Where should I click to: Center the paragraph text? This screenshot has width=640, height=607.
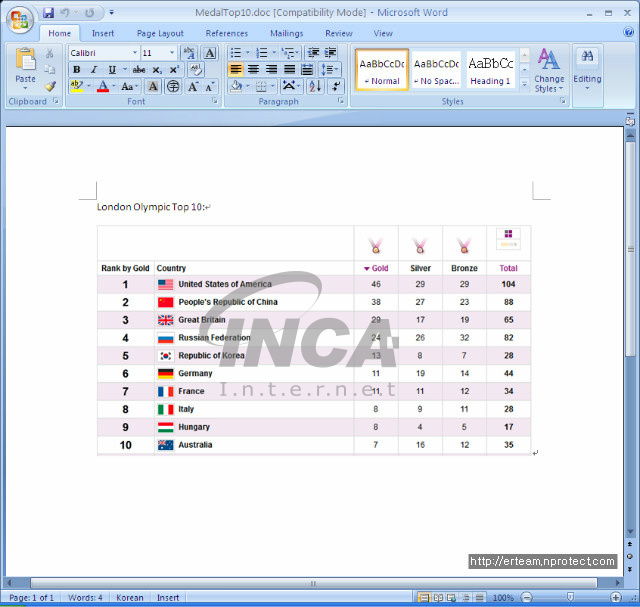(x=254, y=70)
